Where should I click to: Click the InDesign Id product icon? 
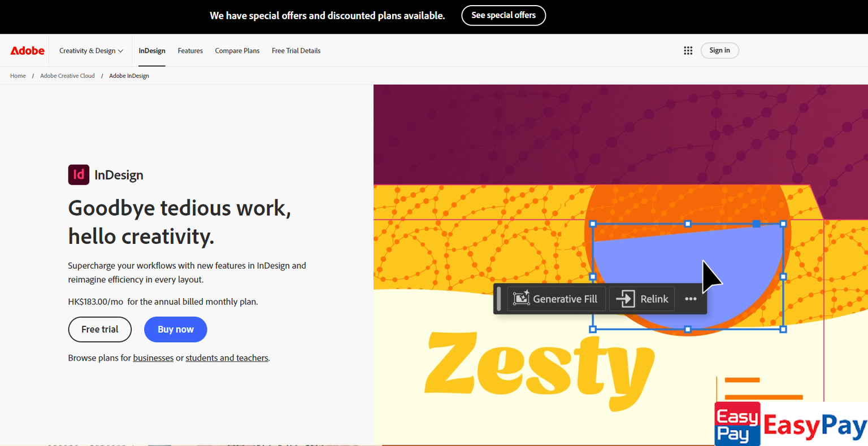(79, 175)
